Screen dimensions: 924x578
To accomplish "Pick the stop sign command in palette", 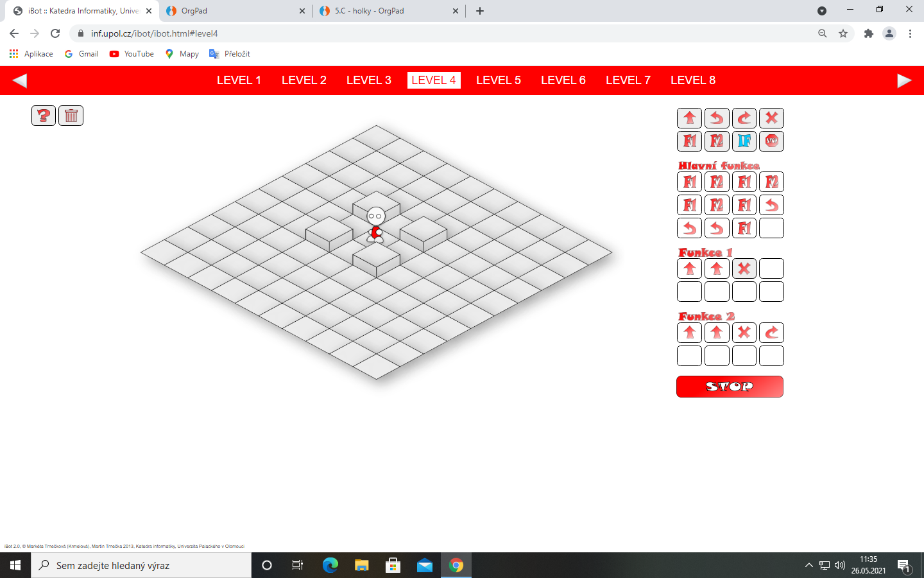I will 771,141.
